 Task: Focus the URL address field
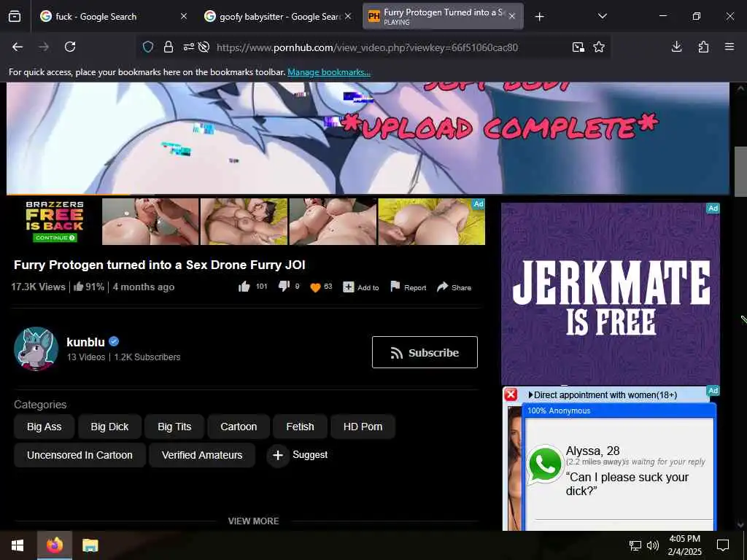[x=367, y=47]
